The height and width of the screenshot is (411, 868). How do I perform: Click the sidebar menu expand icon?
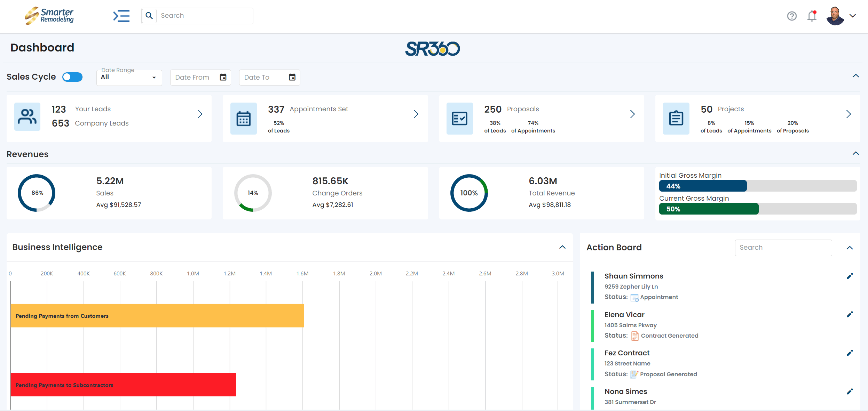click(x=121, y=16)
